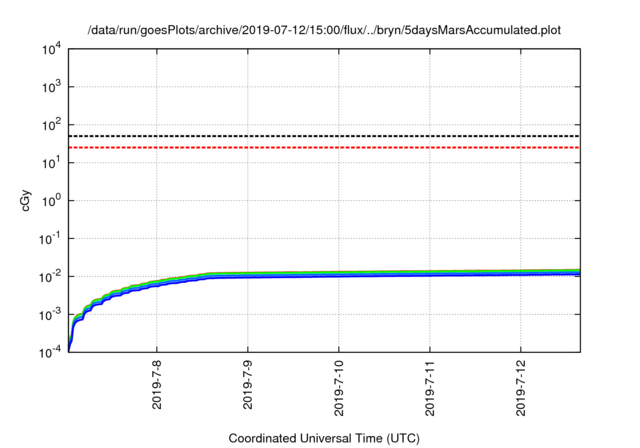This screenshot has height=448, width=640.
Task: Select the 10^-2 y-axis label
Action: pyautogui.click(x=51, y=277)
